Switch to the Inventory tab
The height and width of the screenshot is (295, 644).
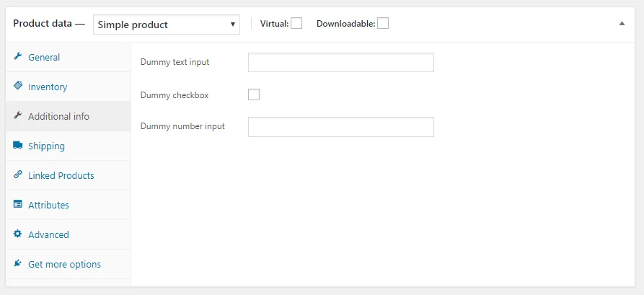coord(69,87)
